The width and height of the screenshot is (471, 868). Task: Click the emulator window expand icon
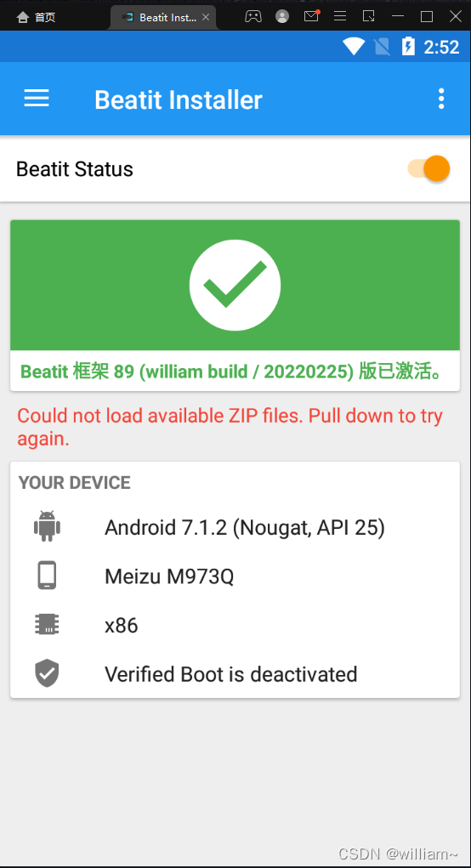369,17
